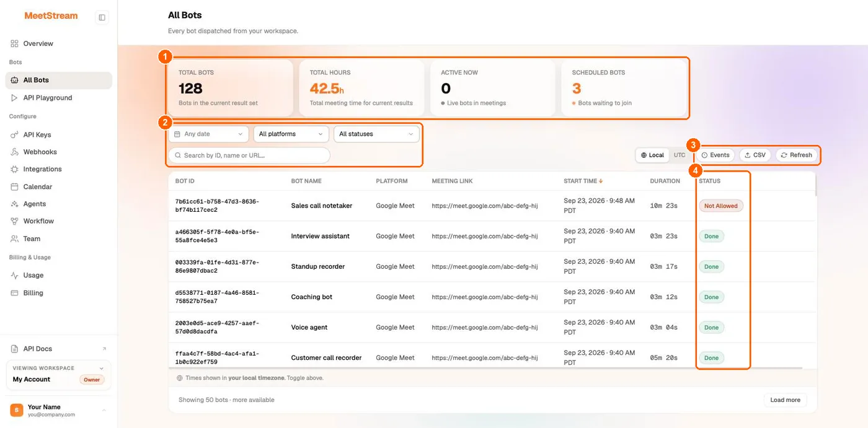Click the Bot Name column header
Screen dimensions: 868x428
pyautogui.click(x=306, y=181)
